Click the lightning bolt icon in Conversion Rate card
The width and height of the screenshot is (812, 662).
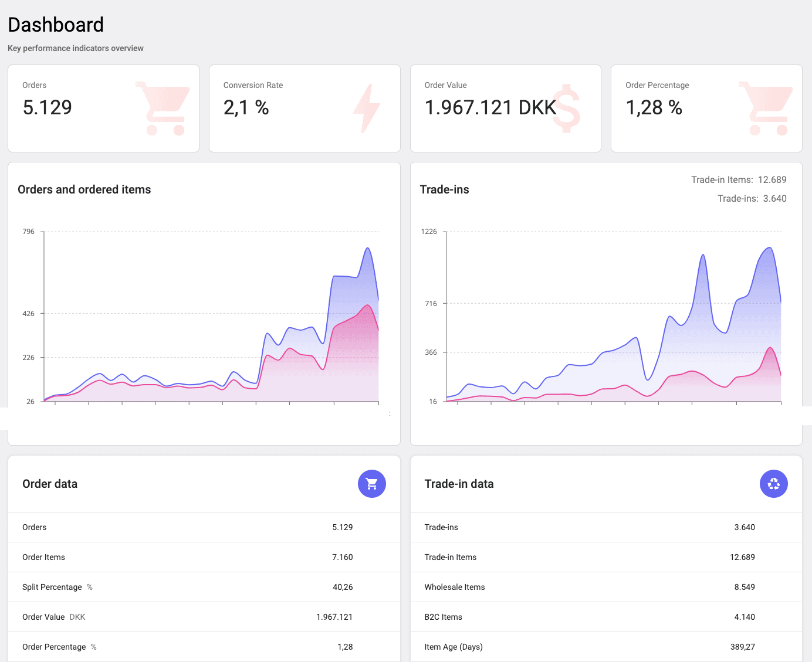(367, 108)
